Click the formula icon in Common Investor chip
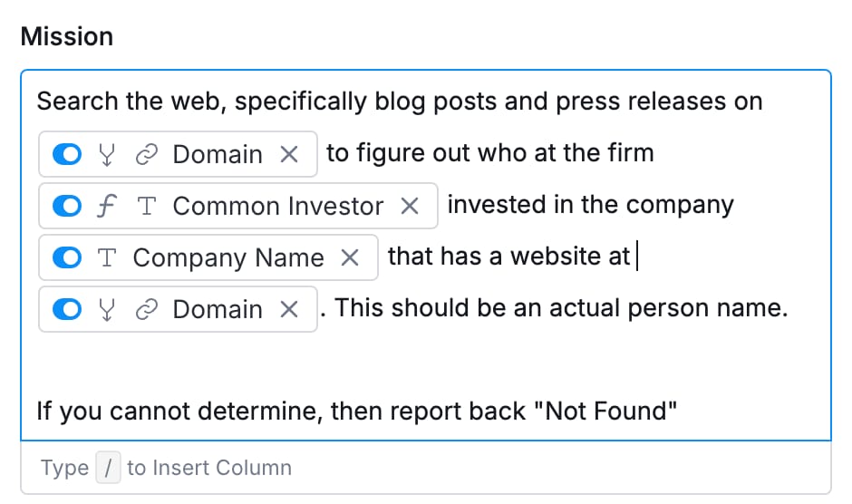The width and height of the screenshot is (852, 504). 107,206
